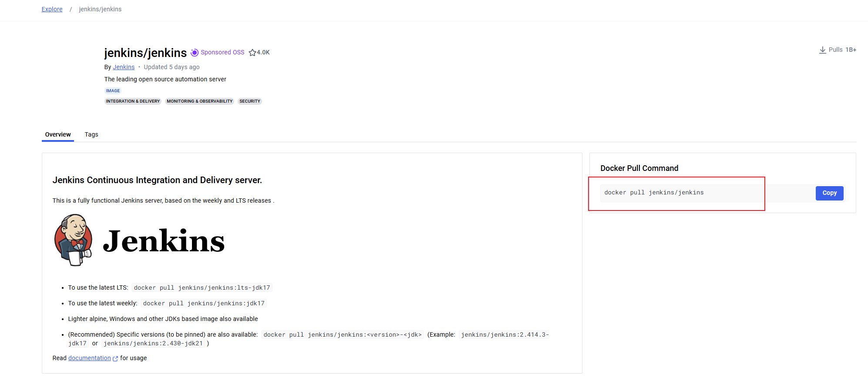Click the <version>-<jdk> pull command code
This screenshot has height=381, width=868.
pos(343,335)
